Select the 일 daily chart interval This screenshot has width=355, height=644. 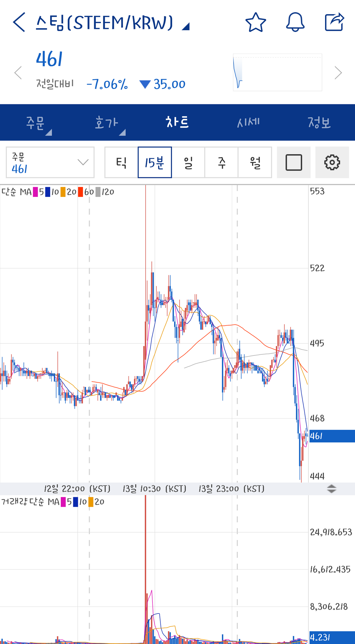point(188,162)
